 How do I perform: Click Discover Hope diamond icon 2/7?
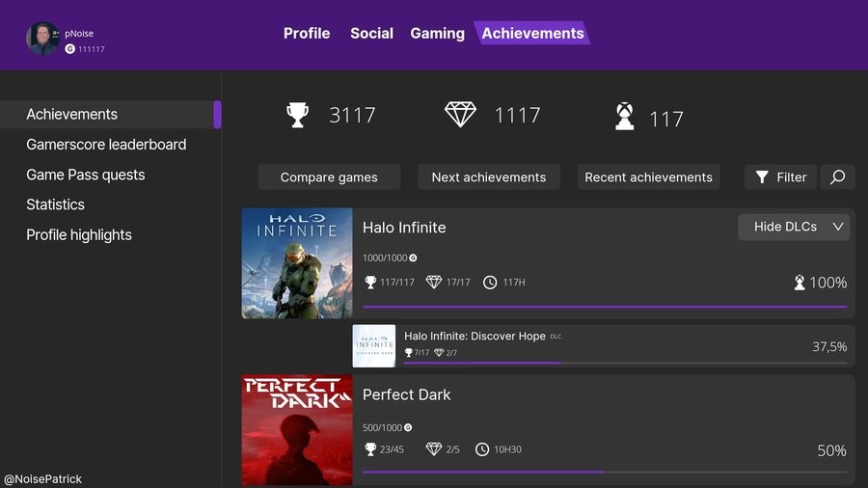coord(439,352)
